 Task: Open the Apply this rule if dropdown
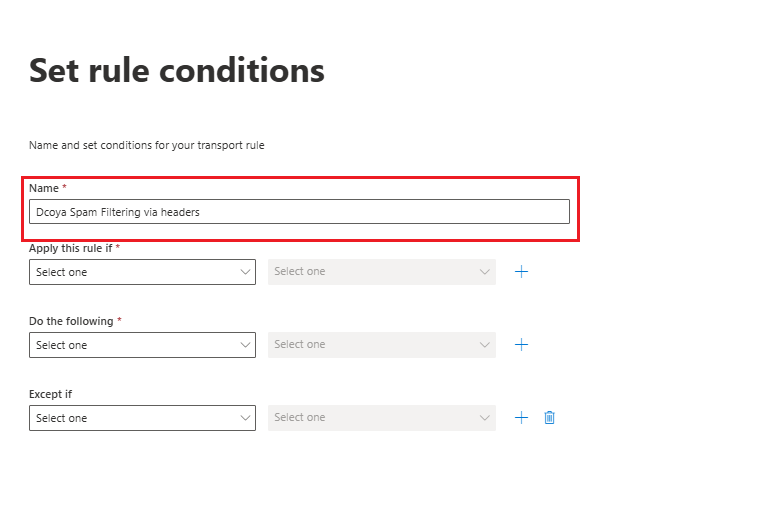(x=143, y=272)
